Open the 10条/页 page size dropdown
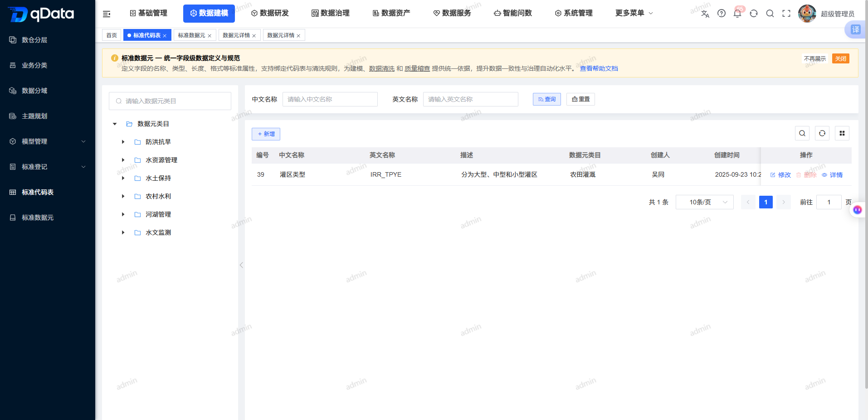The image size is (868, 420). pyautogui.click(x=704, y=202)
